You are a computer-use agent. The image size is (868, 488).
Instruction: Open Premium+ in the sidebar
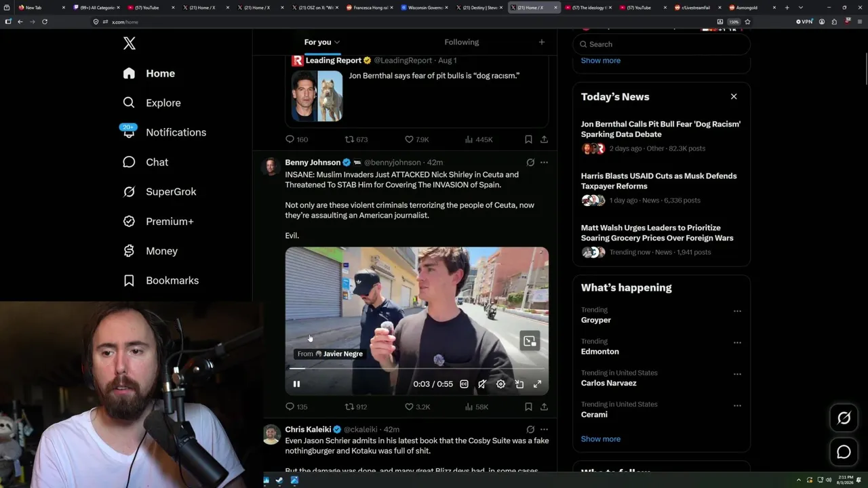tap(158, 222)
